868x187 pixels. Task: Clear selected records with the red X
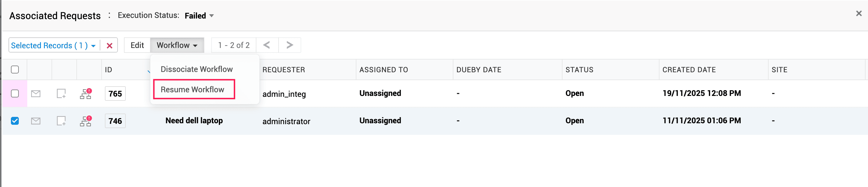click(109, 46)
